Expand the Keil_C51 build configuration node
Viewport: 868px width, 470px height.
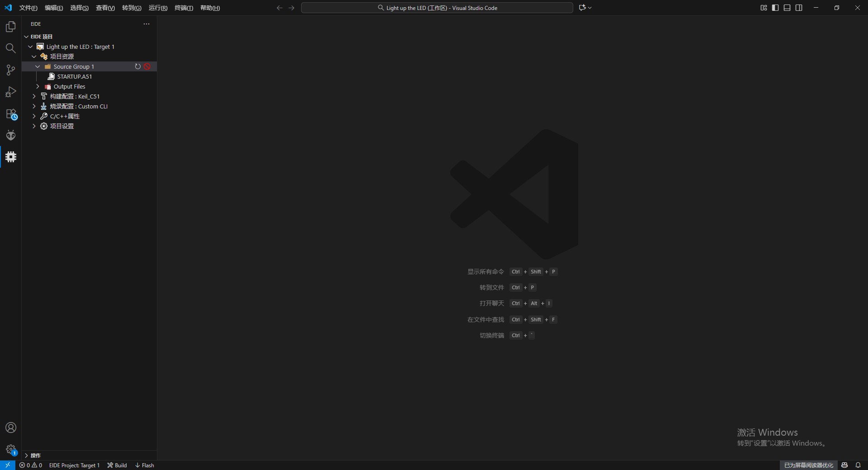click(x=34, y=96)
